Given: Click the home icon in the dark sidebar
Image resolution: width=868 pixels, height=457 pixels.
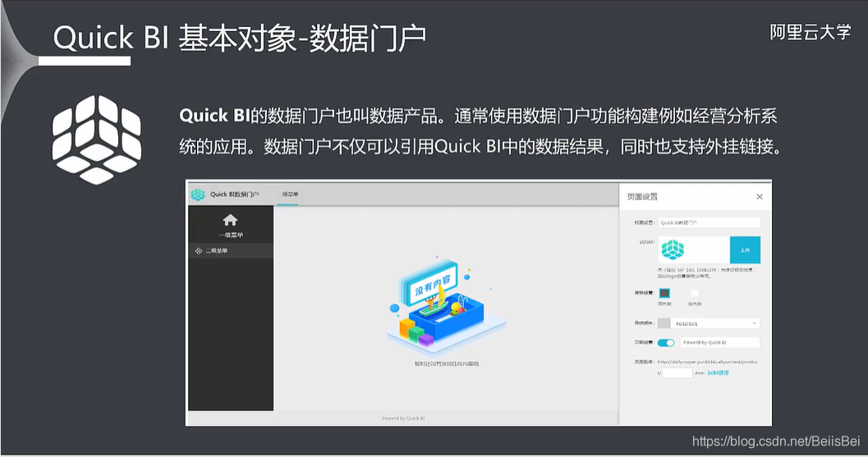Looking at the screenshot, I should click(230, 220).
